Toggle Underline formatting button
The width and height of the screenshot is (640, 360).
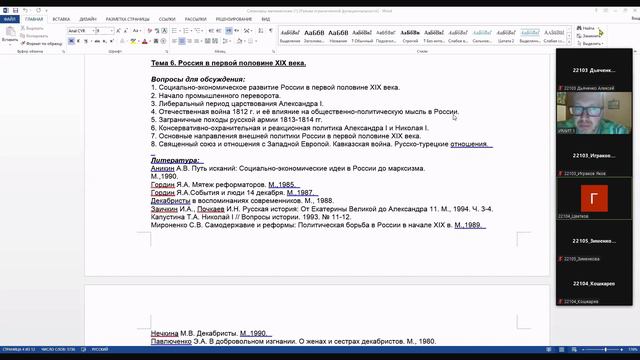tap(86, 41)
